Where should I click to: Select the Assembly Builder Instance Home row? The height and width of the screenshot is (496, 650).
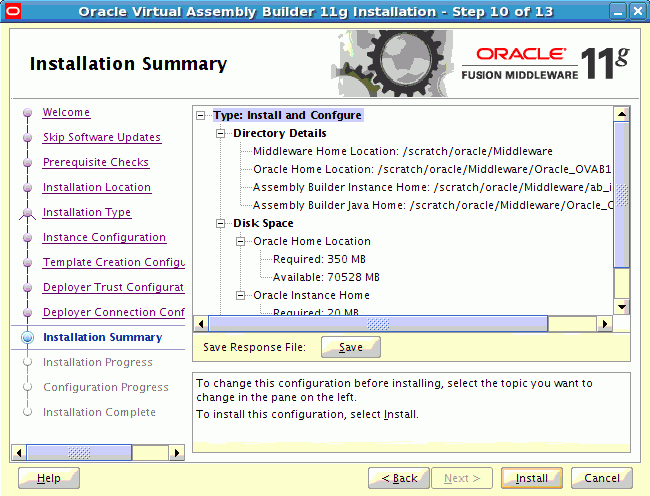(432, 187)
